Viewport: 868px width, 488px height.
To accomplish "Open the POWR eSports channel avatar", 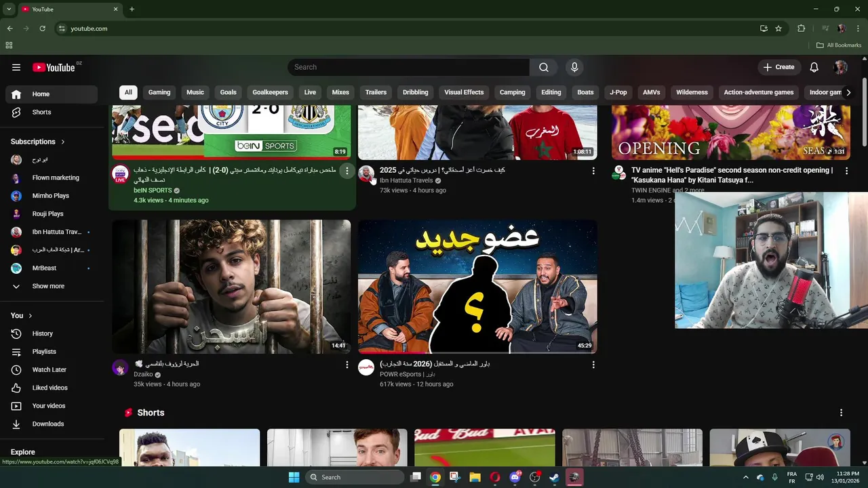I will pos(366,367).
